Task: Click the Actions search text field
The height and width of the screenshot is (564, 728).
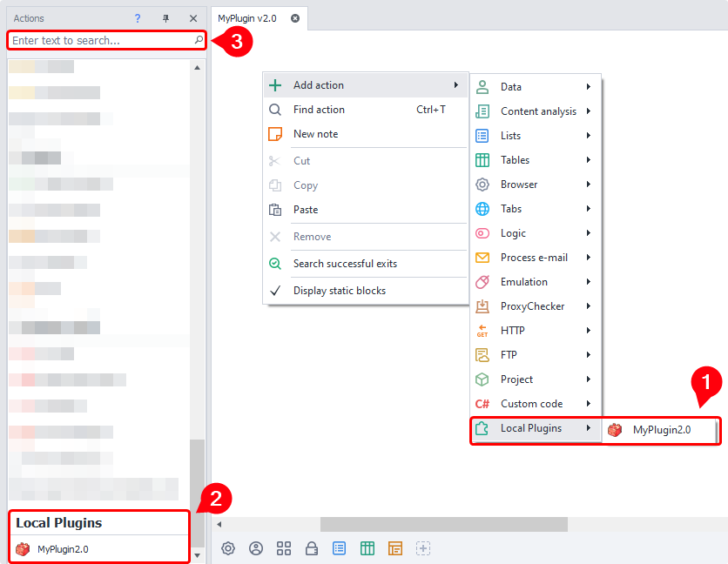Action: coord(100,41)
